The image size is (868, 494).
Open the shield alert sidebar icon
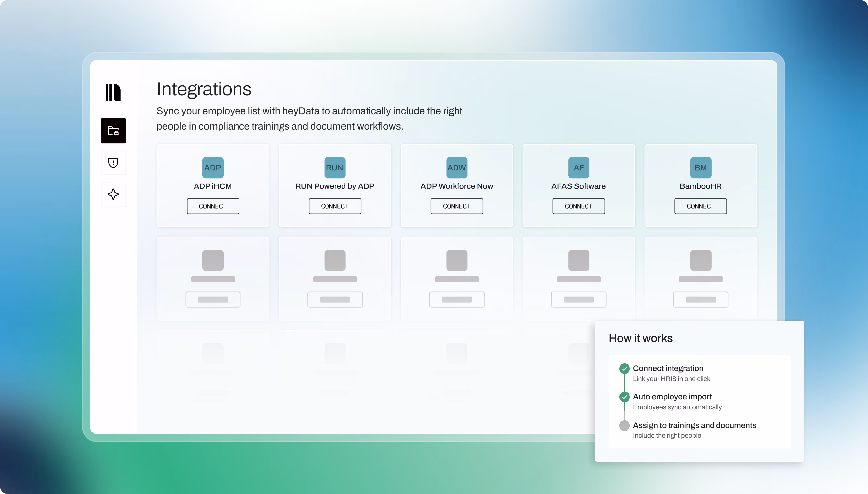[113, 163]
